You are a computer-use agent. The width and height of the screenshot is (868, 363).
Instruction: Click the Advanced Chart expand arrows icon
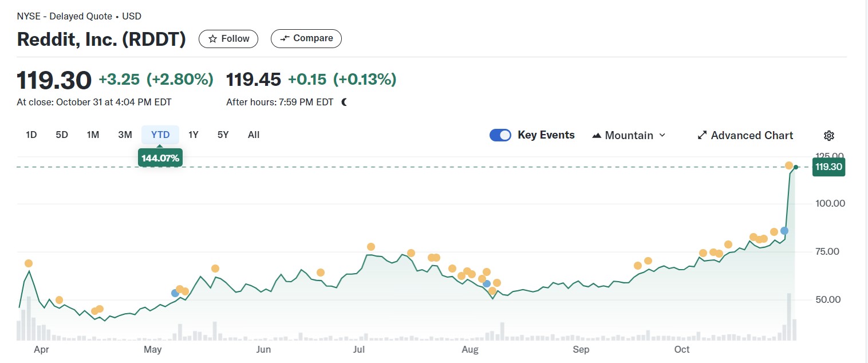702,136
